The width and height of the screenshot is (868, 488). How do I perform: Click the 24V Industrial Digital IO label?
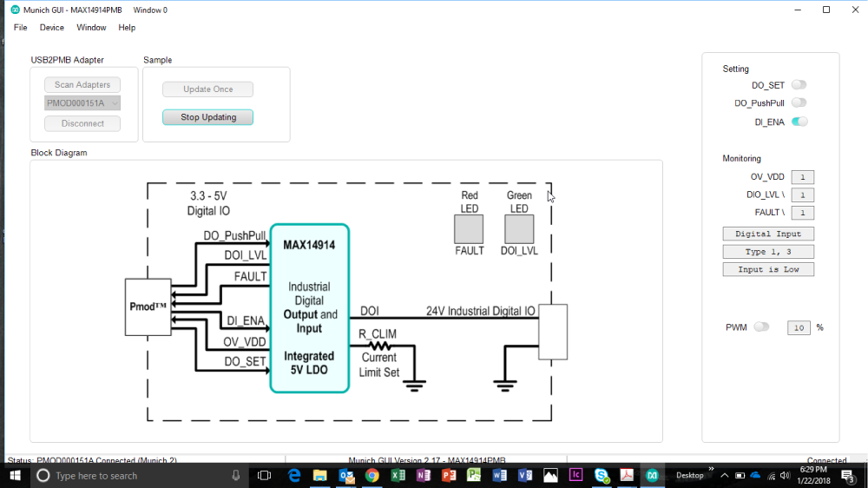[x=481, y=311]
